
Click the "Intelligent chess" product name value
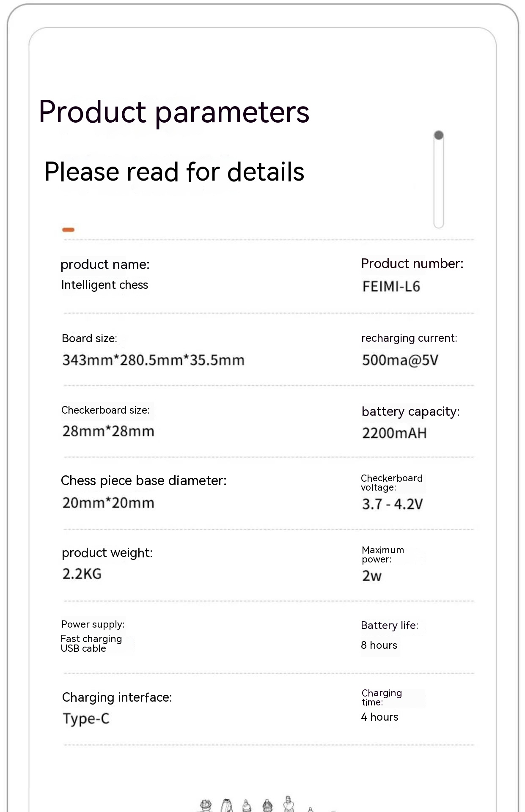click(104, 285)
